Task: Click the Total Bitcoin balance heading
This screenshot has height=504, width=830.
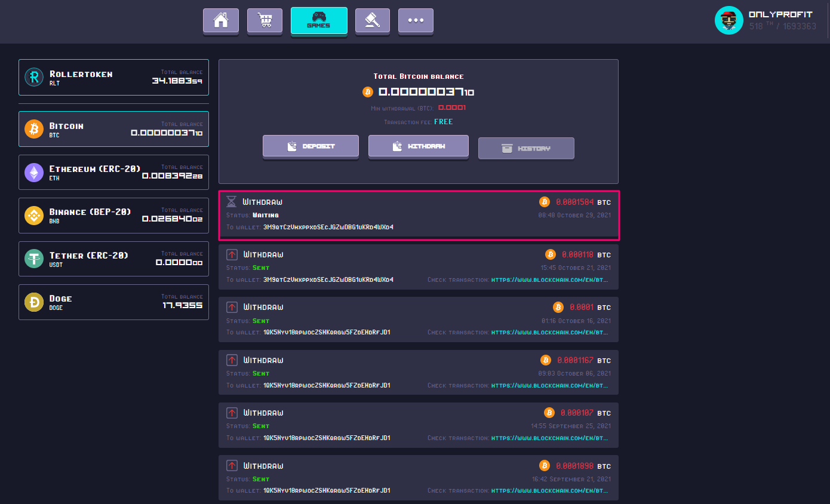Action: point(419,76)
